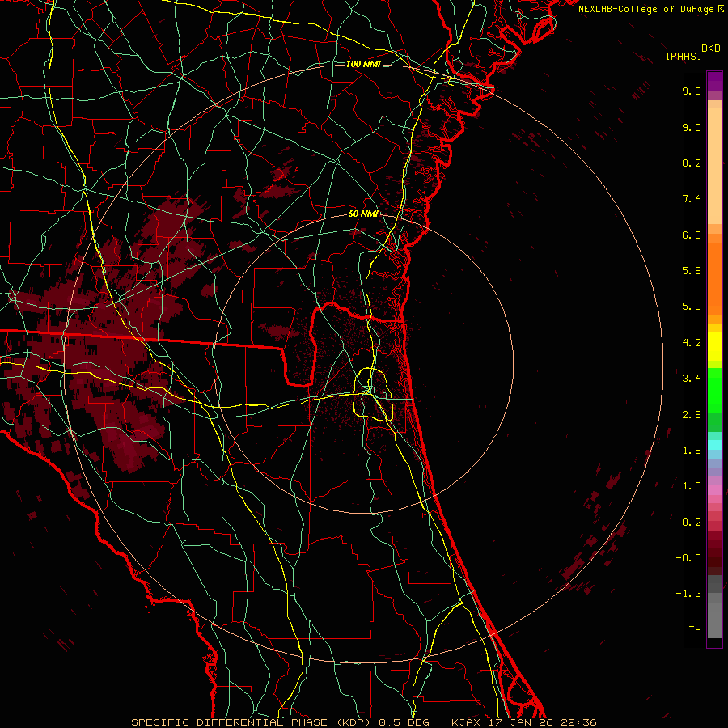The width and height of the screenshot is (728, 728).
Task: Click the 1.8 color scale value
Action: [692, 451]
